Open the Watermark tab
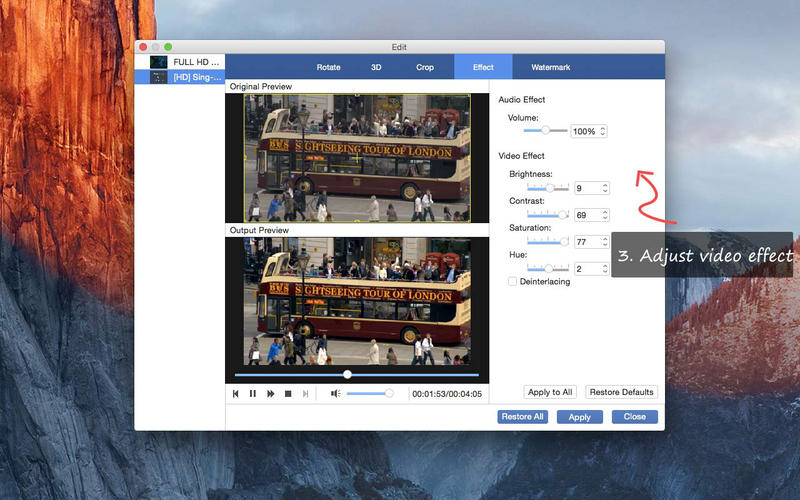The height and width of the screenshot is (500, 800). [x=551, y=67]
